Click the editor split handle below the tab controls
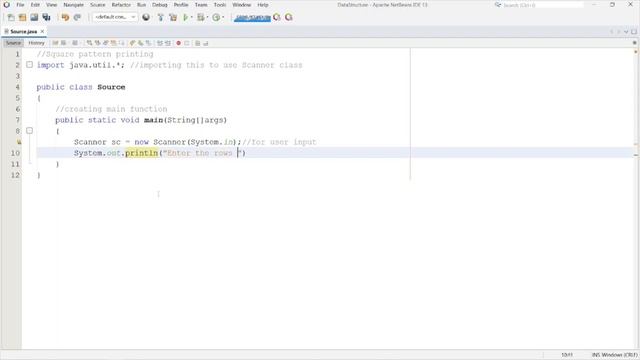The height and width of the screenshot is (360, 640). (634, 42)
